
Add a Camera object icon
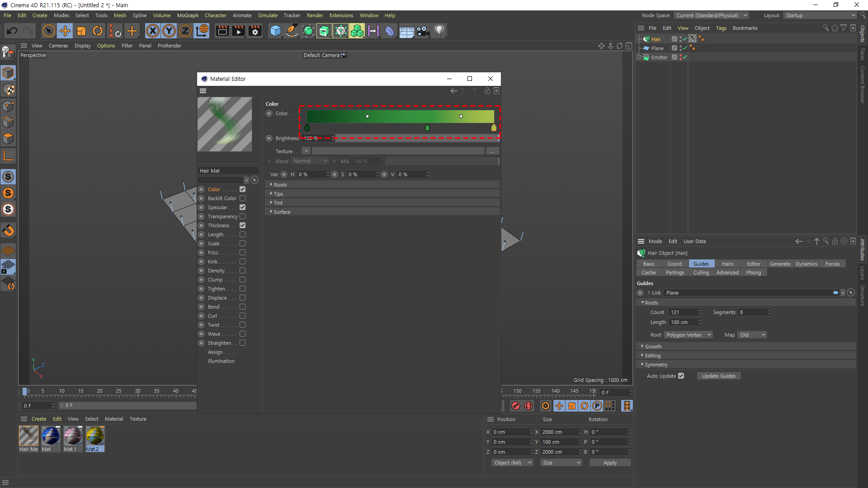tap(423, 31)
